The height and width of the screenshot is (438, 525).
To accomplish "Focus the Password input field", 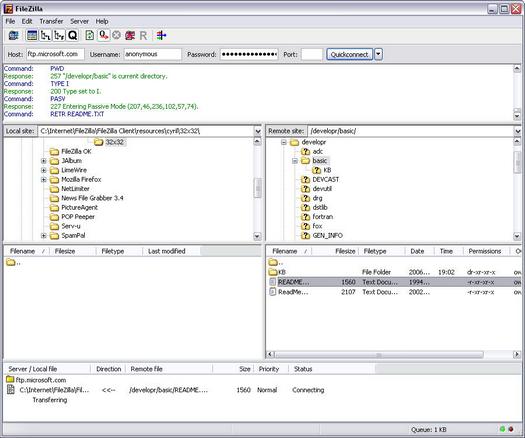I will [249, 54].
